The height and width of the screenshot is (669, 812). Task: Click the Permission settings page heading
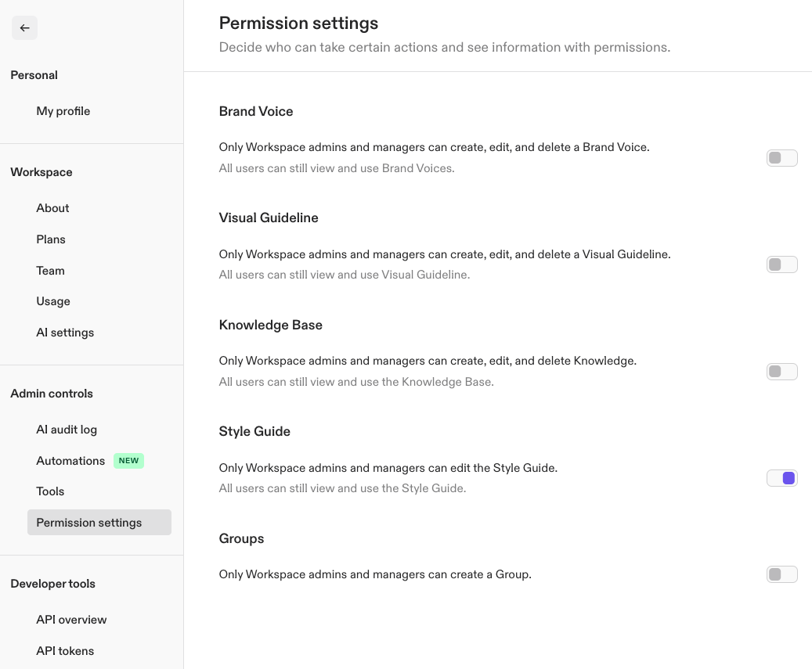coord(298,23)
